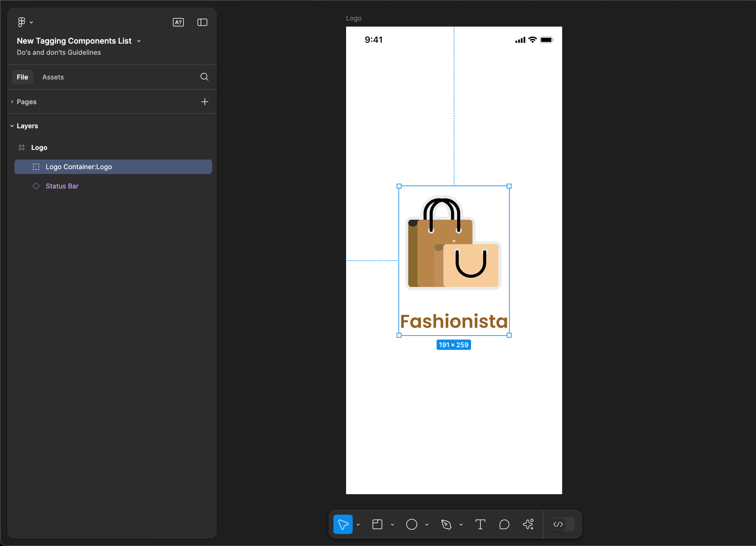Expand the Pages section

point(12,102)
